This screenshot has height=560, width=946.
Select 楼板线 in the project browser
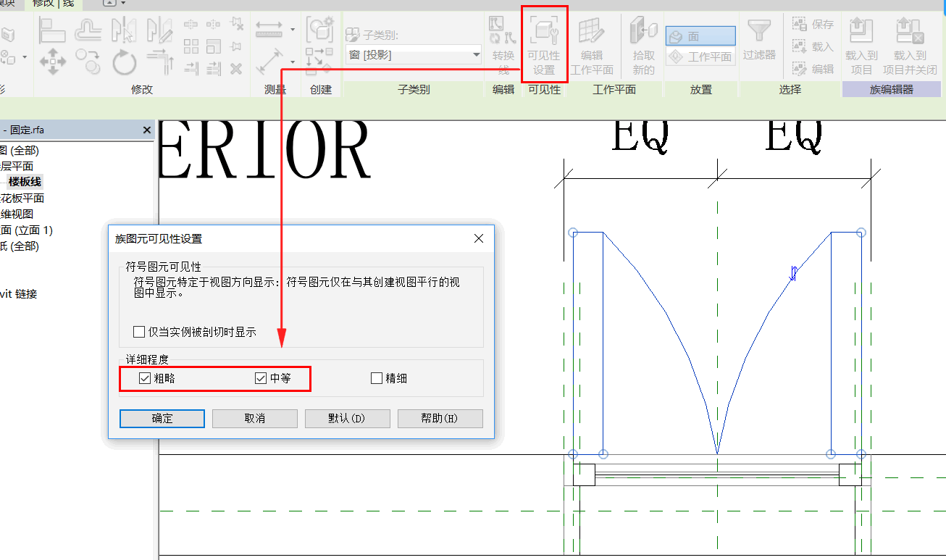[26, 182]
